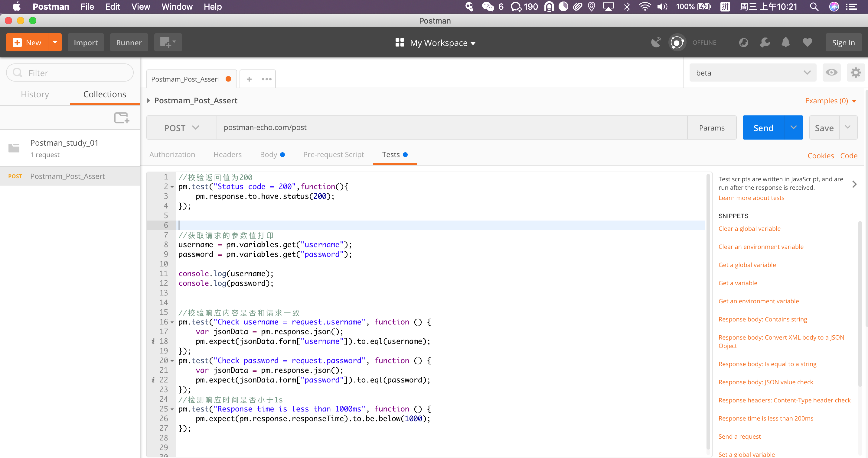Open My Workspace dropdown
Screen dimensions: 868x458
(442, 43)
